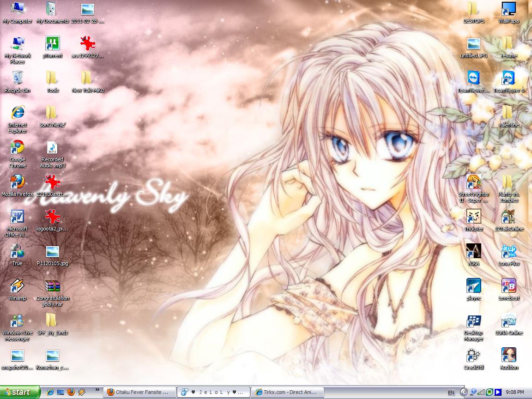Select the 221630axzt file icon
The image size is (532, 399).
[x=52, y=186]
